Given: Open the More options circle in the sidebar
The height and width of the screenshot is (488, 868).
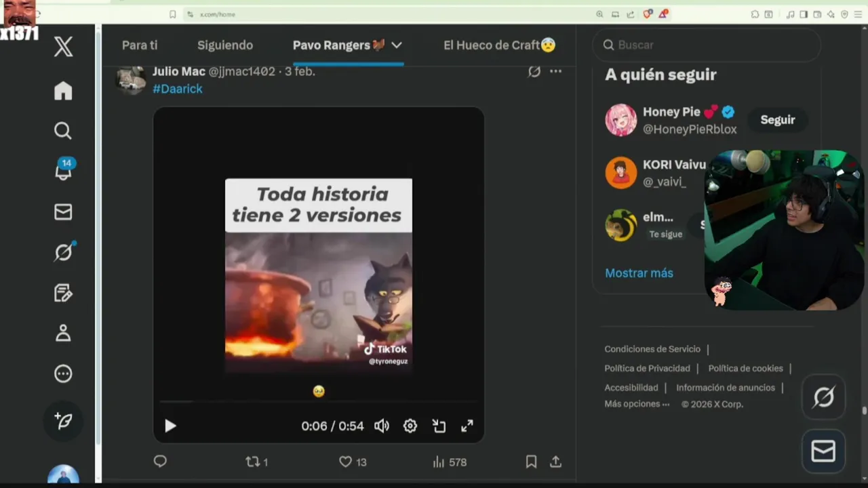Looking at the screenshot, I should [x=63, y=373].
